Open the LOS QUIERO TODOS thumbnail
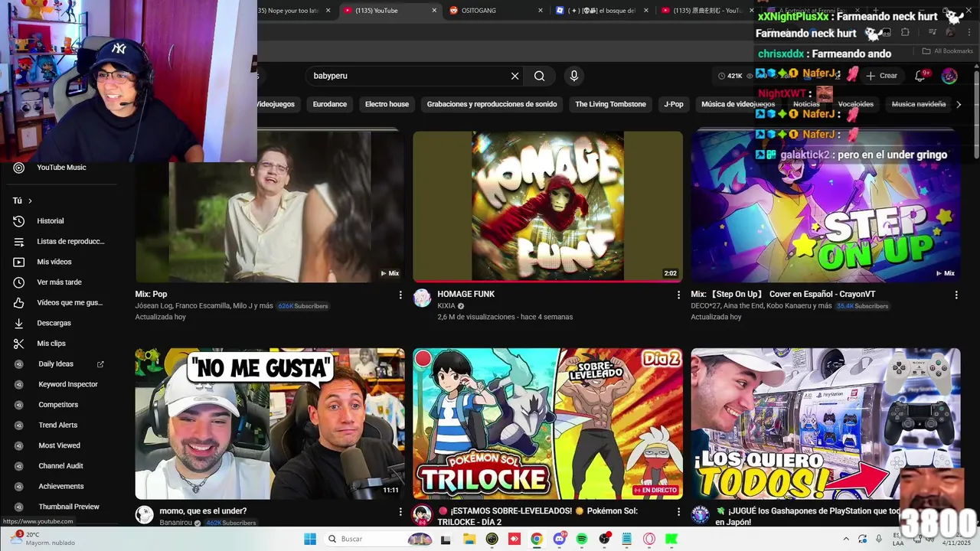Viewport: 980px width, 551px height. (825, 424)
